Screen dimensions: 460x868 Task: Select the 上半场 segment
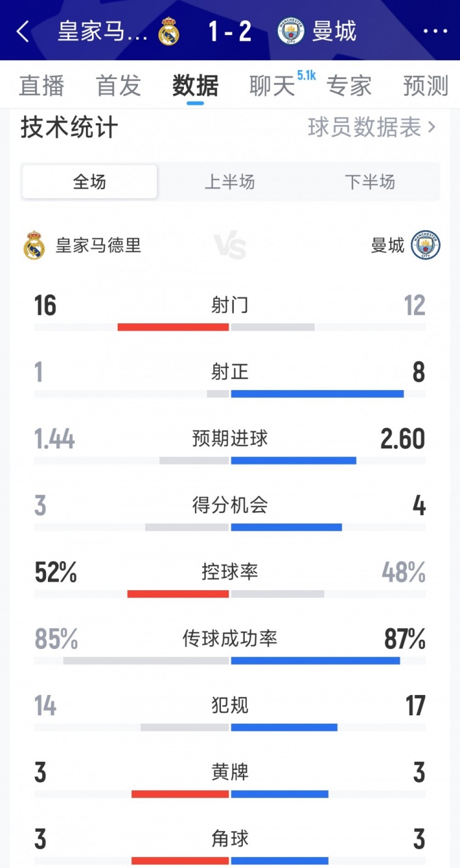(x=229, y=182)
